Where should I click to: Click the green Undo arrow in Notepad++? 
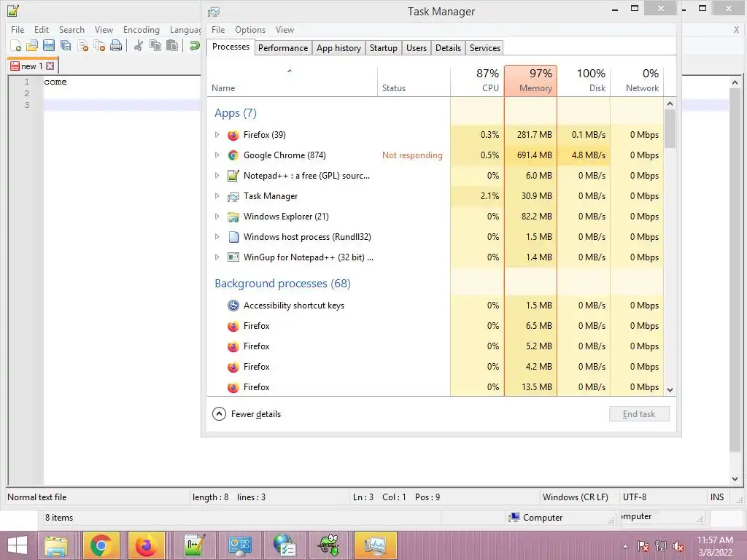point(194,46)
